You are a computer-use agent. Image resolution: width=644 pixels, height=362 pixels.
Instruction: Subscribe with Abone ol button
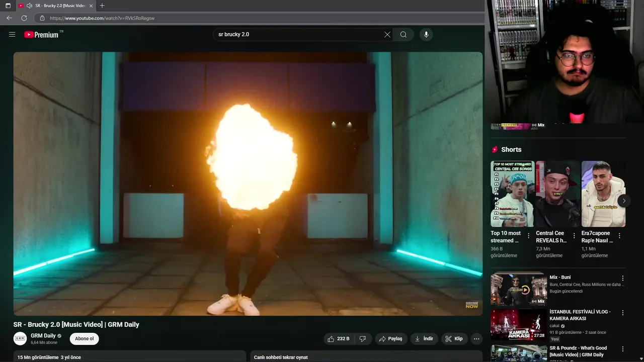[x=84, y=339]
